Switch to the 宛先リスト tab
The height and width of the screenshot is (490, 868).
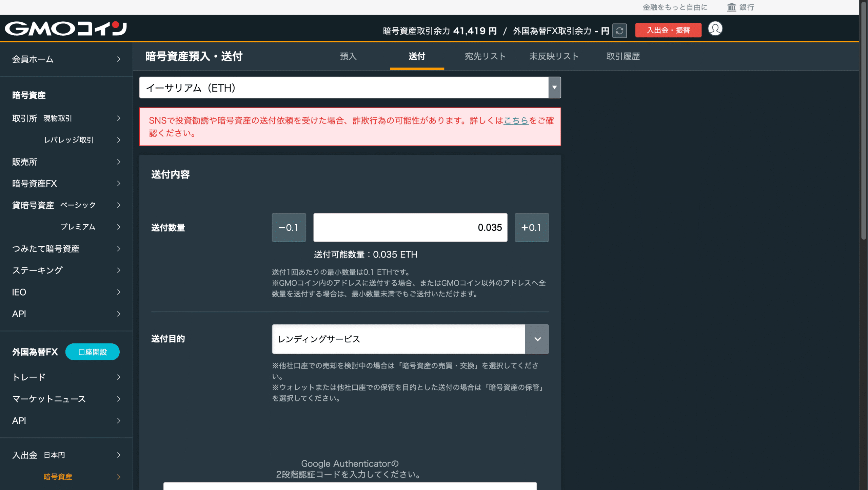[485, 56]
